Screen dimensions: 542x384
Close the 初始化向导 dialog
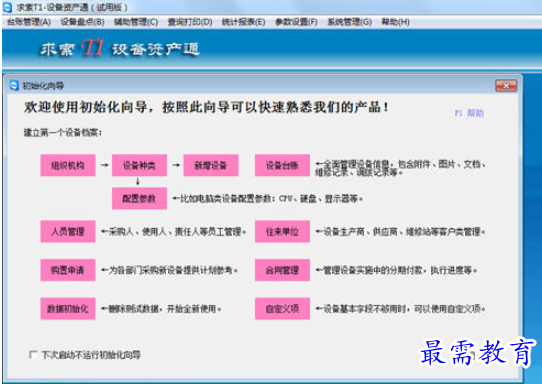click(506, 86)
